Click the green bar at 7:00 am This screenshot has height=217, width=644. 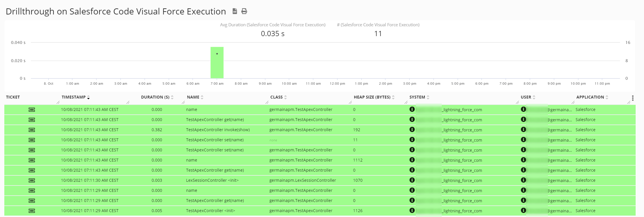(217, 63)
